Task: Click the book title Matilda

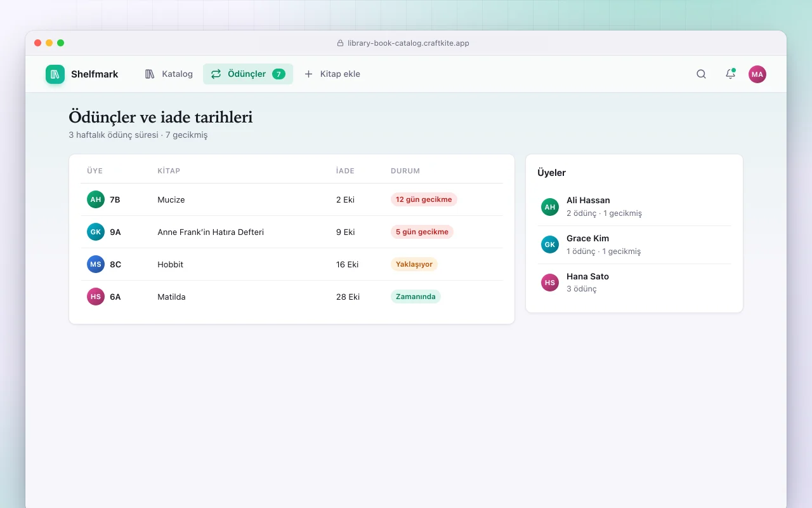Action: coord(171,297)
